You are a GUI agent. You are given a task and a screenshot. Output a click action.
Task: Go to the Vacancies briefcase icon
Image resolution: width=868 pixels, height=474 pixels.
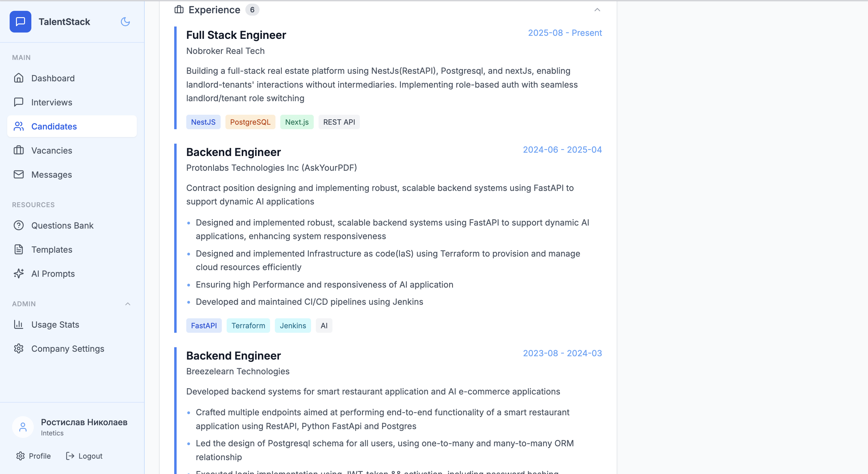(x=19, y=151)
